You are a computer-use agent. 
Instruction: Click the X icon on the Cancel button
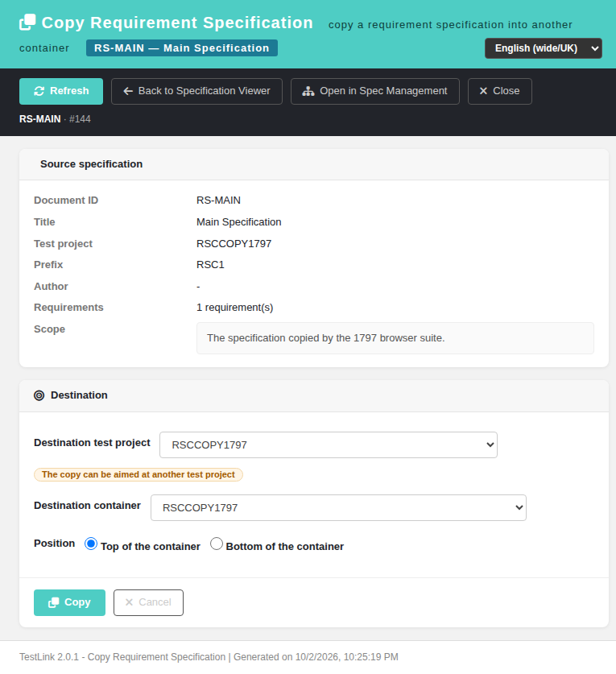(x=129, y=602)
